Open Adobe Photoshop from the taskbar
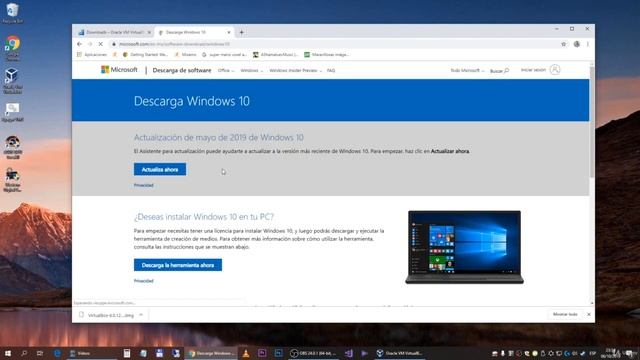 (x=278, y=353)
